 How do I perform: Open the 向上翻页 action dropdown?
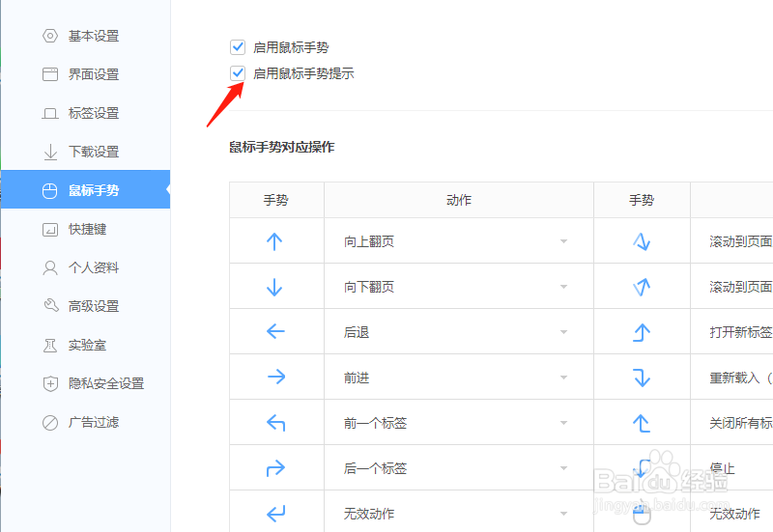(458, 241)
